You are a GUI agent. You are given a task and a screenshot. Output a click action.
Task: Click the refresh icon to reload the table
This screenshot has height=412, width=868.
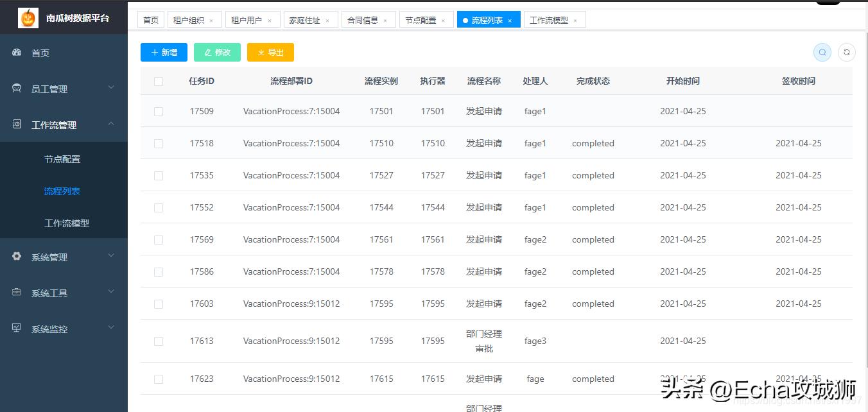[847, 52]
